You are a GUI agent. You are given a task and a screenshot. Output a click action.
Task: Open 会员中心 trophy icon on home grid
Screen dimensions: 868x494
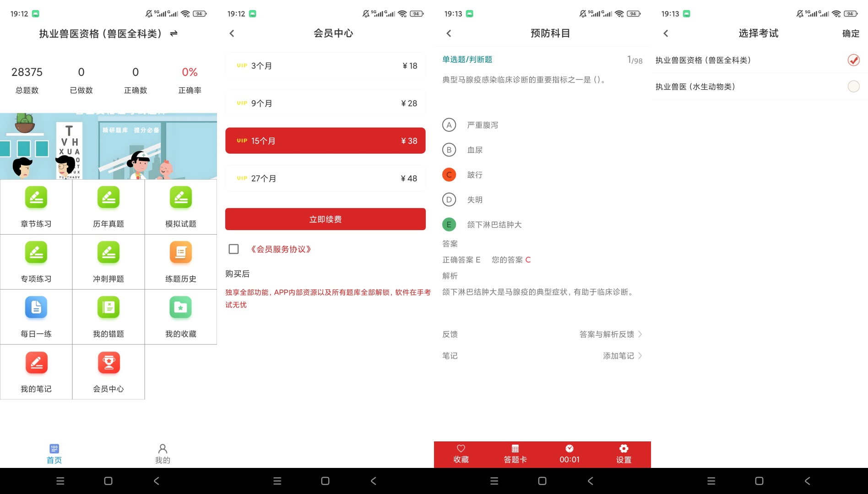108,363
